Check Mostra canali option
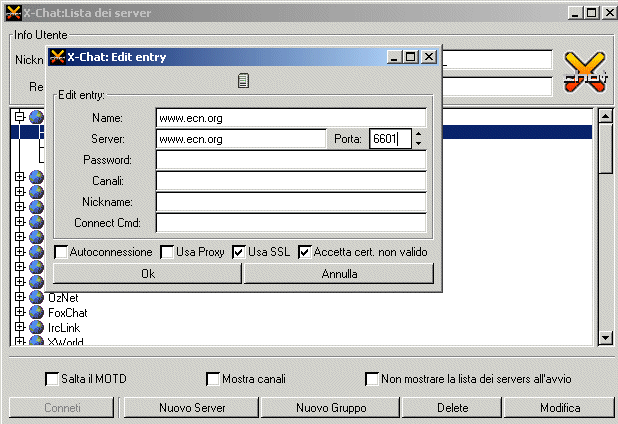 213,379
